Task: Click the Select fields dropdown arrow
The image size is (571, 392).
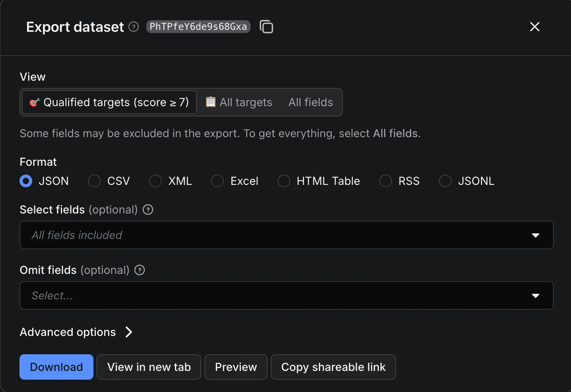Action: pos(536,235)
